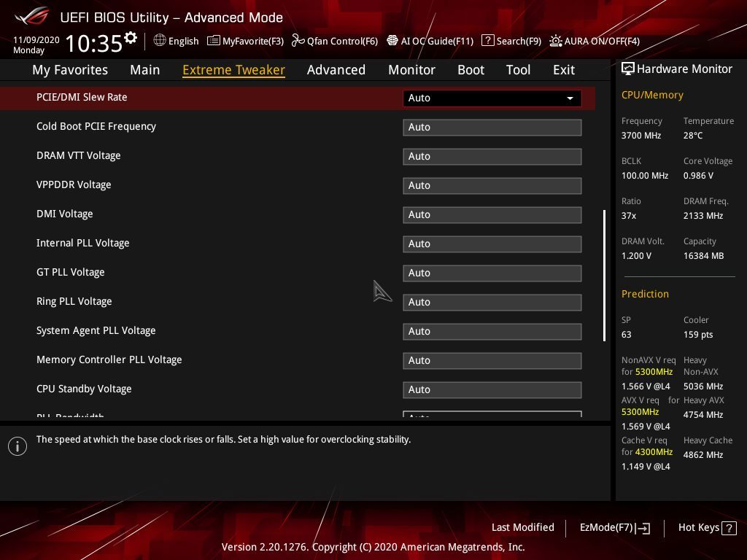Image resolution: width=747 pixels, height=560 pixels.
Task: Click the Qfan Control fan icon
Action: pyautogui.click(x=298, y=41)
